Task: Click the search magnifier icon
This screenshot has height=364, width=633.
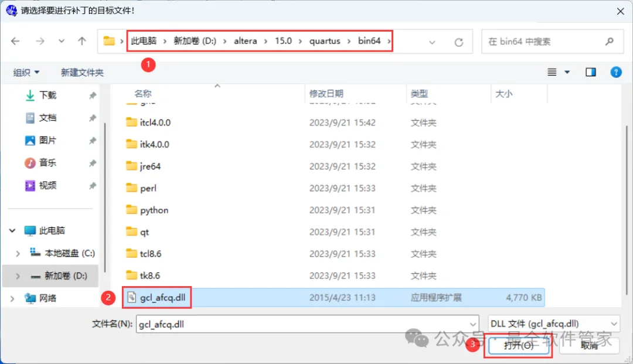Action: [609, 41]
